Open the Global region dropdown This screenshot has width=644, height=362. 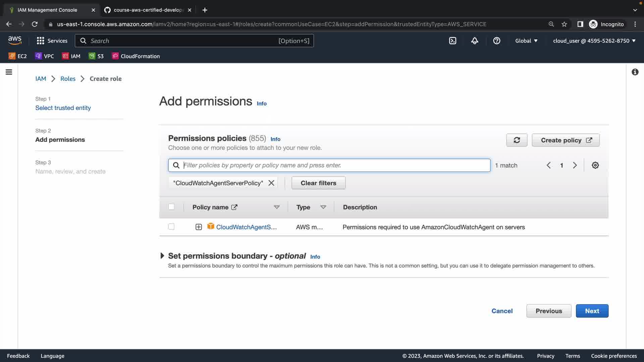526,41
